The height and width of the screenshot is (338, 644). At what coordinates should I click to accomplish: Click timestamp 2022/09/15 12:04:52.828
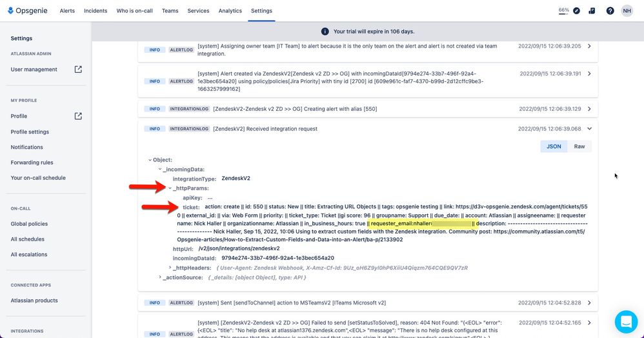[550, 303]
